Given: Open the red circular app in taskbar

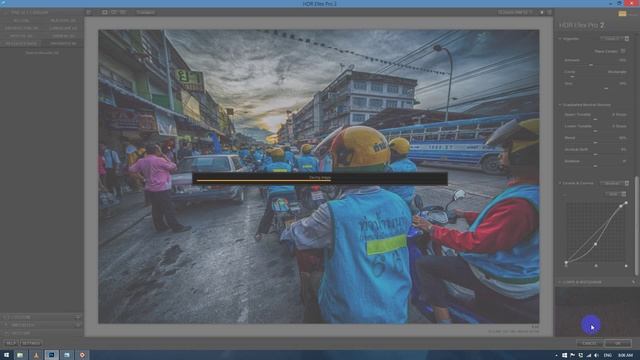Looking at the screenshot, I should [x=82, y=355].
